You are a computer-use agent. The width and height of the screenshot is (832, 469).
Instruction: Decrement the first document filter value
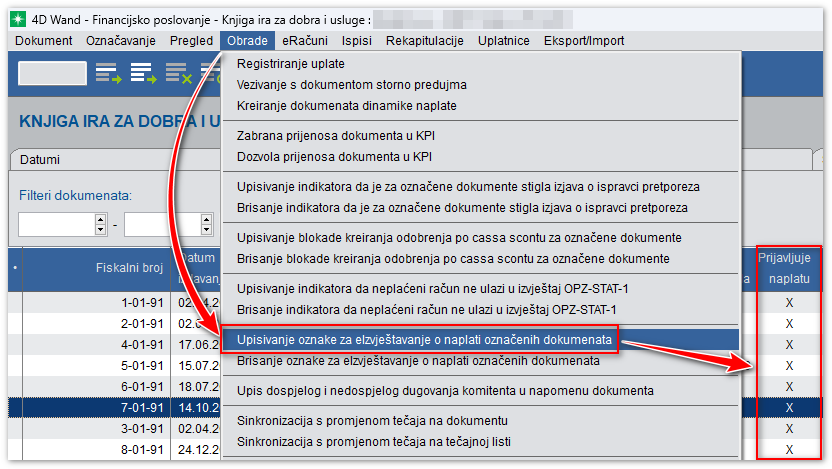pos(100,230)
